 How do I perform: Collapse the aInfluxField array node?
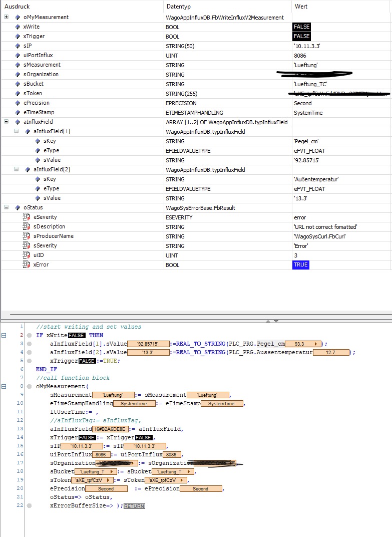6,122
